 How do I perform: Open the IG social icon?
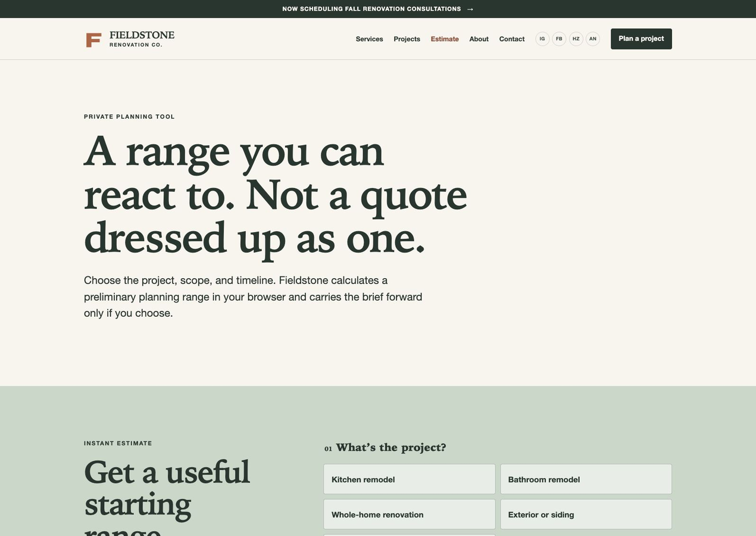[x=542, y=39]
